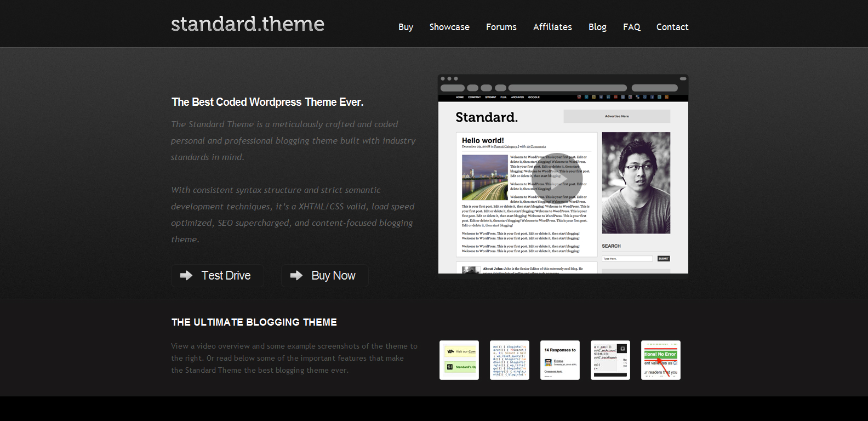The image size is (868, 421).
Task: Open the tracking code screenshot thumbnail
Action: [x=610, y=360]
